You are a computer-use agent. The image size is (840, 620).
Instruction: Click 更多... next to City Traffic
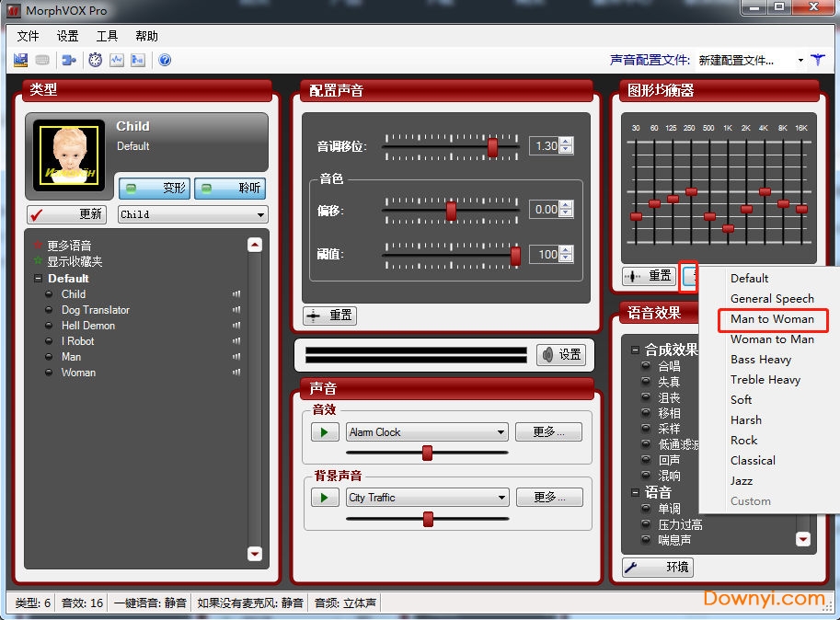548,497
